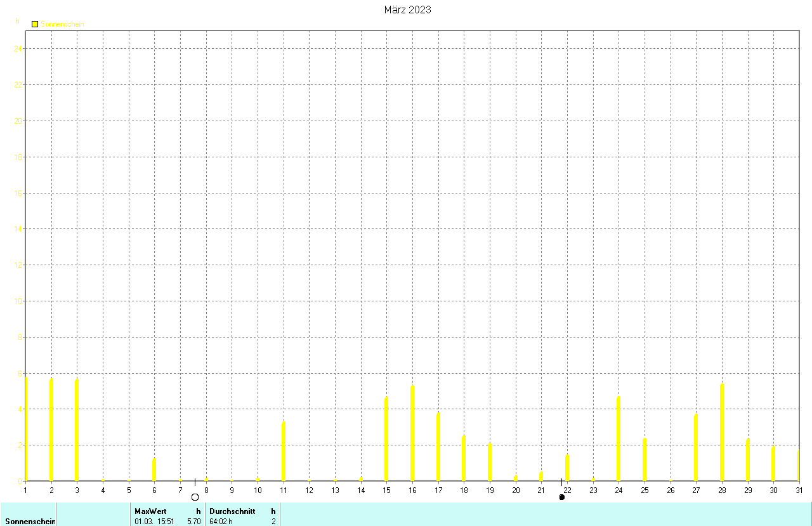Select the sunshine bar for day 3
Image resolution: width=812 pixels, height=526 pixels.
tap(77, 430)
